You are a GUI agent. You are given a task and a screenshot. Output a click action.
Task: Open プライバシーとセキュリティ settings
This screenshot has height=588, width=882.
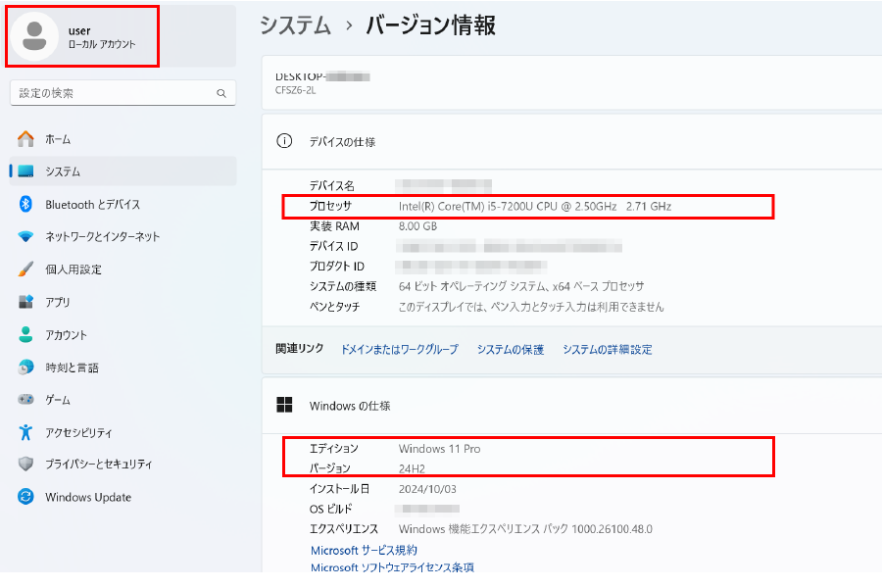tap(123, 464)
